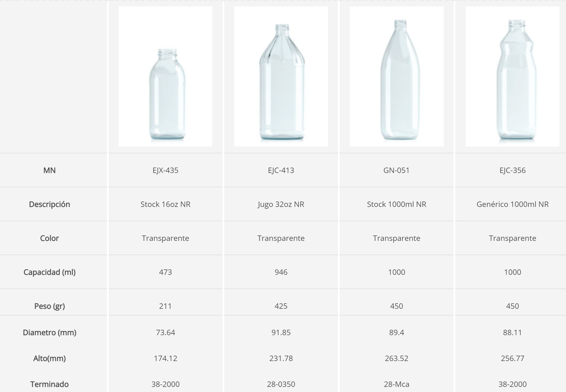Click the EJX-435 model number

click(165, 170)
